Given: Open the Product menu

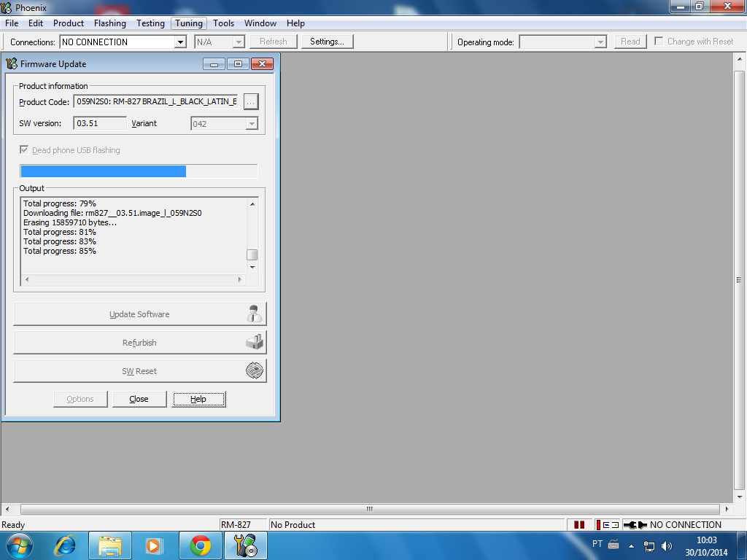Looking at the screenshot, I should [x=69, y=23].
